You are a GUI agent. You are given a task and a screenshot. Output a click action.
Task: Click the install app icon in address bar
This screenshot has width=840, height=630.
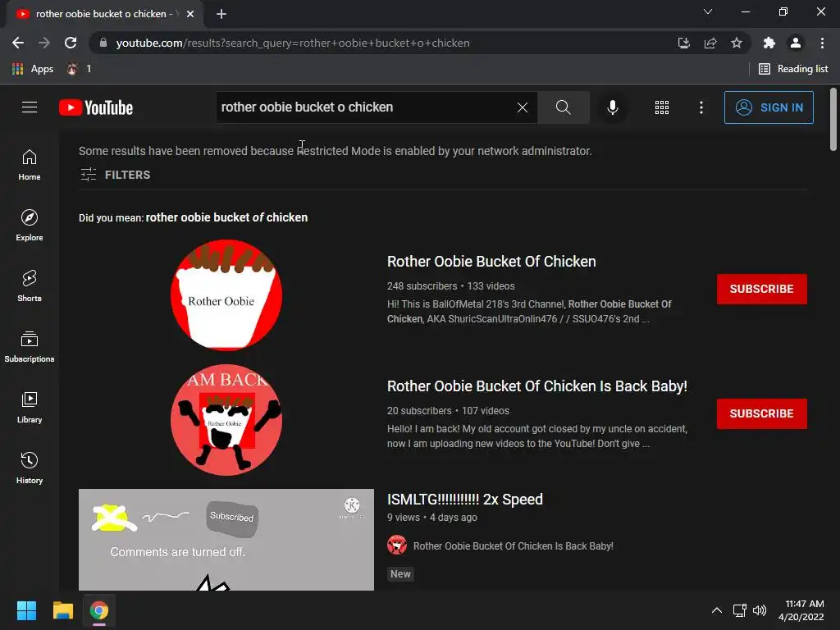pos(683,43)
